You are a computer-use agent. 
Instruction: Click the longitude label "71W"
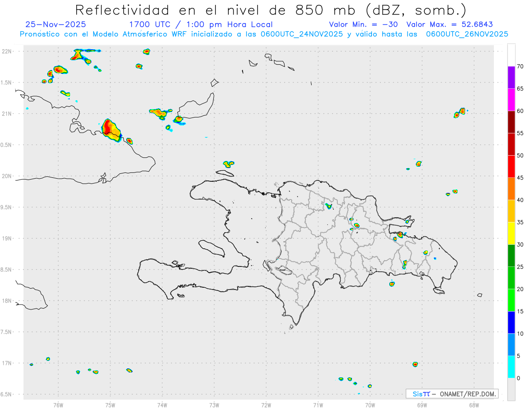[x=318, y=405]
